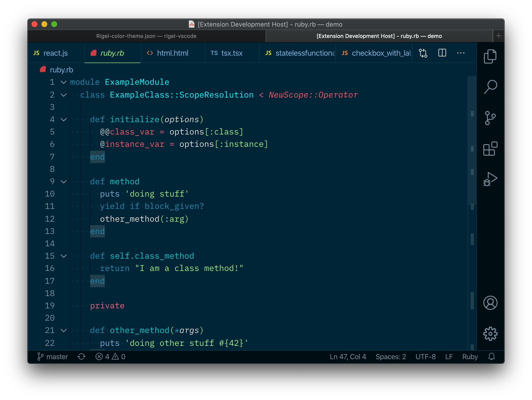Open the Accounts icon
This screenshot has width=532, height=400.
point(490,303)
